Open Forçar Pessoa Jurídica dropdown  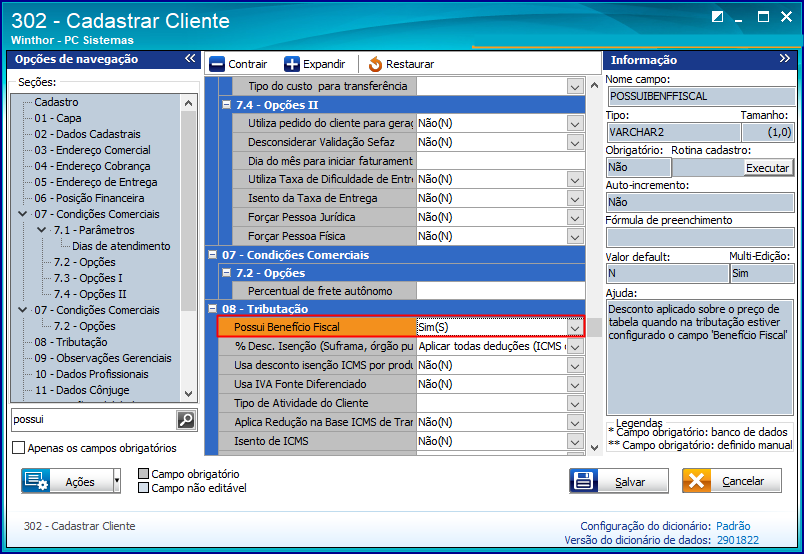coord(575,217)
